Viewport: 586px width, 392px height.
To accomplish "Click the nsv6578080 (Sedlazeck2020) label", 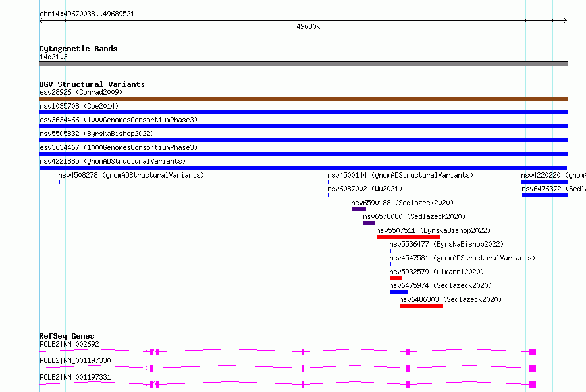I will coord(414,216).
